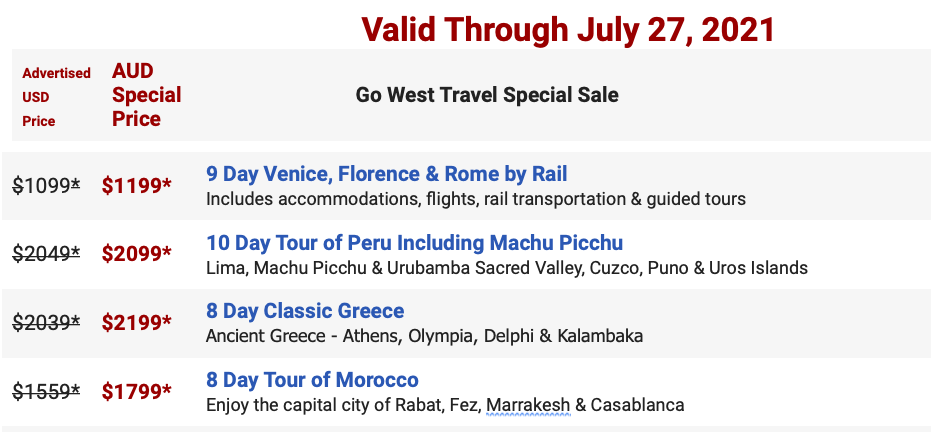Screen dimensions: 931x432
Task: Select the crossed-out $1559 advertised price
Action: (x=46, y=392)
